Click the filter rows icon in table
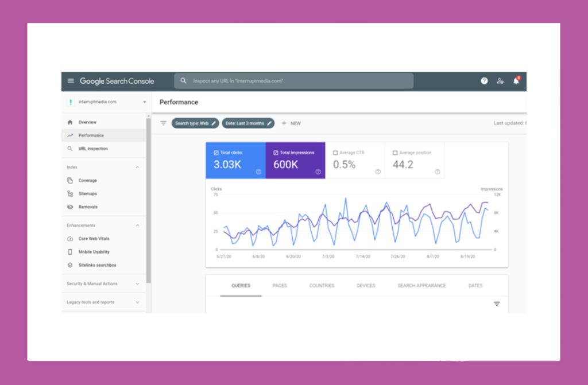This screenshot has height=385, width=588. tap(497, 304)
